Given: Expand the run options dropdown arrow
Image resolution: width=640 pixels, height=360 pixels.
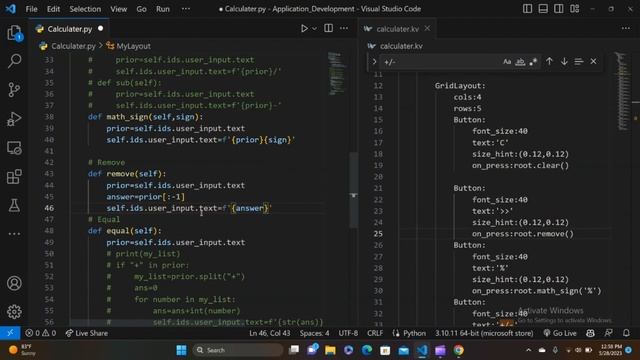Looking at the screenshot, I should click(314, 29).
